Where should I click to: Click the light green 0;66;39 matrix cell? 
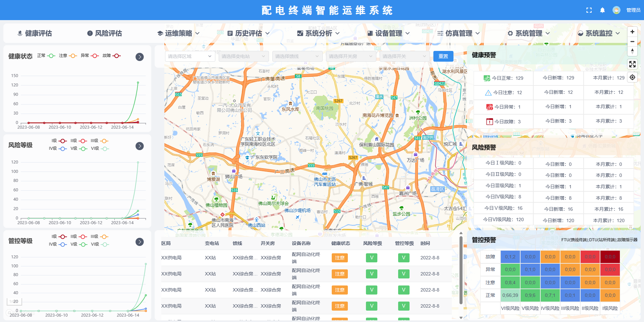click(x=510, y=295)
